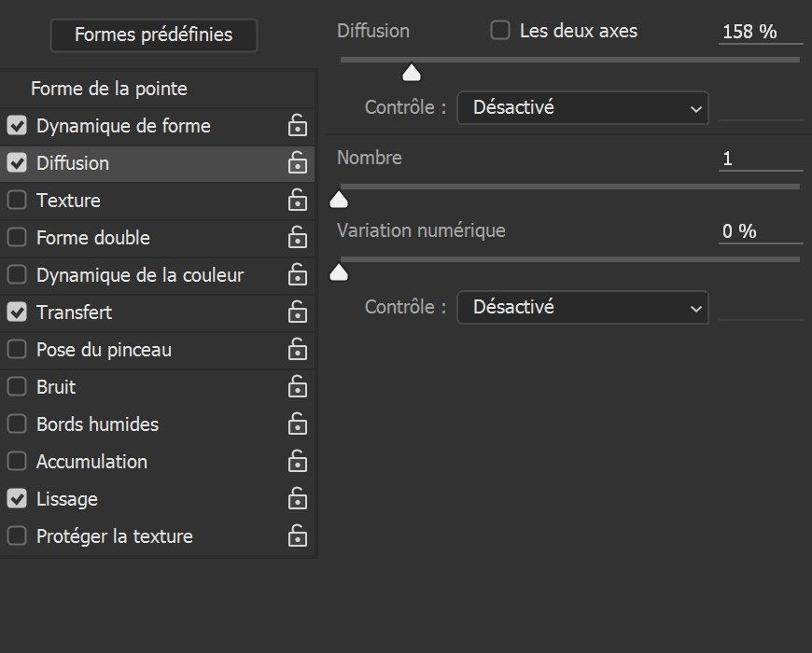Viewport: 812px width, 653px height.
Task: Toggle the lock icon for Diffusion
Action: point(297,163)
